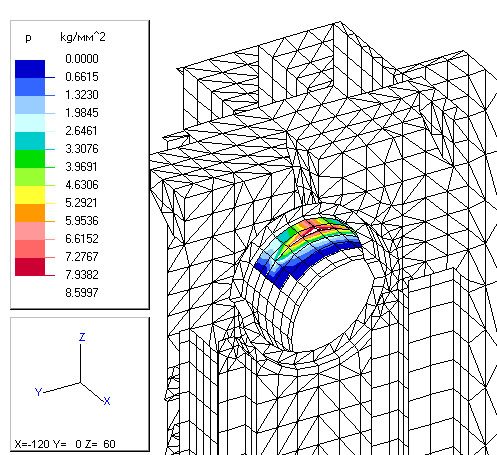
Task: Click the X axis label
Action: (x=107, y=401)
